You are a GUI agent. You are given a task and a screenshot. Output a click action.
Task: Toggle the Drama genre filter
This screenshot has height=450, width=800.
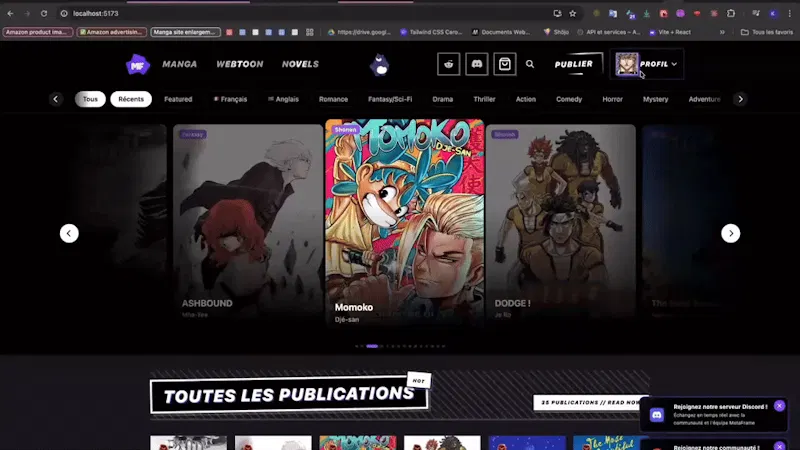coord(442,99)
